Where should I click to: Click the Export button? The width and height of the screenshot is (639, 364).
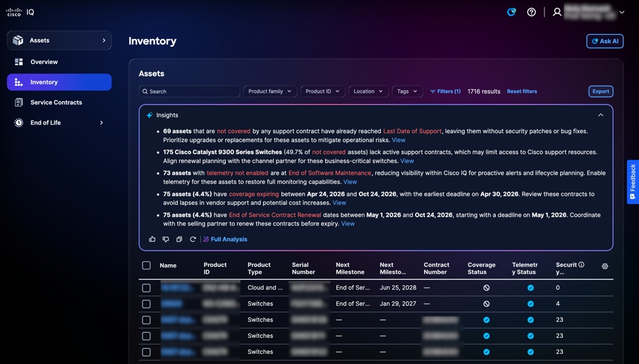click(601, 91)
